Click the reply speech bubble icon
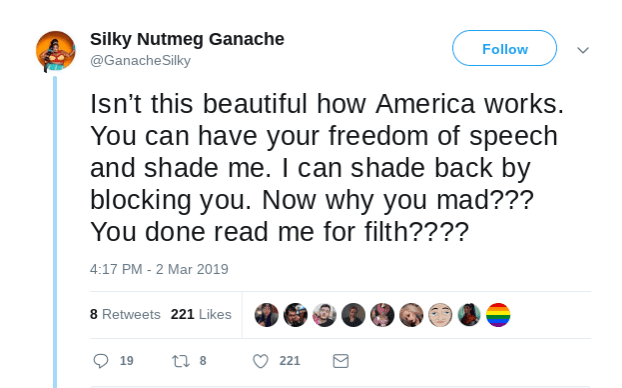622x388 pixels. tap(101, 361)
